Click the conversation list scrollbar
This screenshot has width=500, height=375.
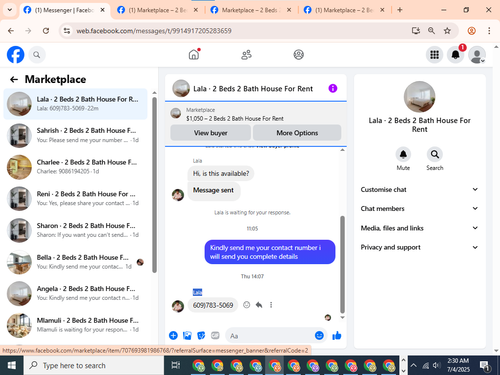[x=154, y=185]
